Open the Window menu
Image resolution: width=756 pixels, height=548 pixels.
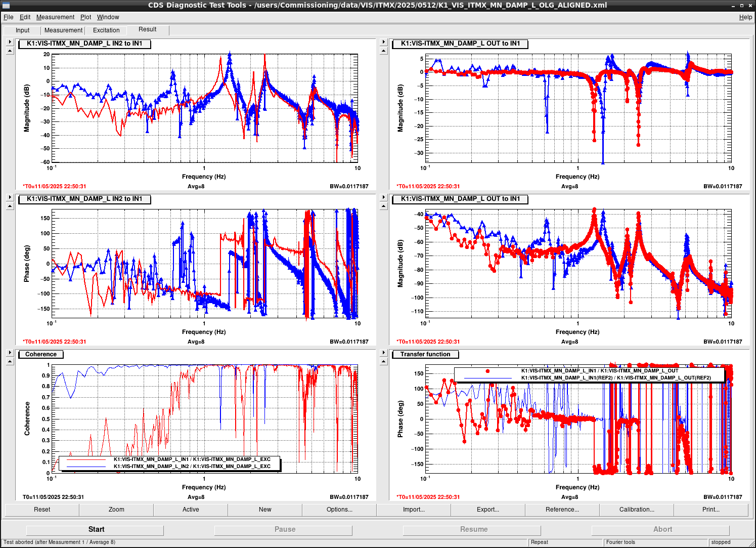click(108, 17)
